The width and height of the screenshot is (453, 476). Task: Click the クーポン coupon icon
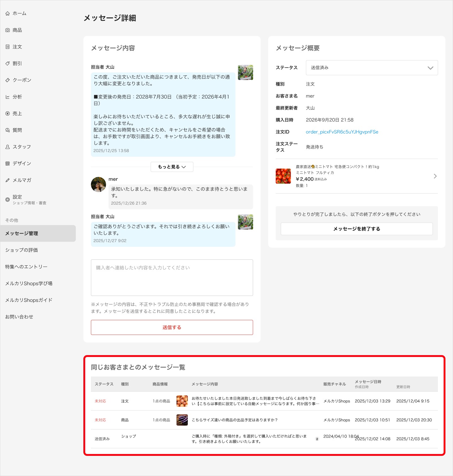click(x=8, y=80)
